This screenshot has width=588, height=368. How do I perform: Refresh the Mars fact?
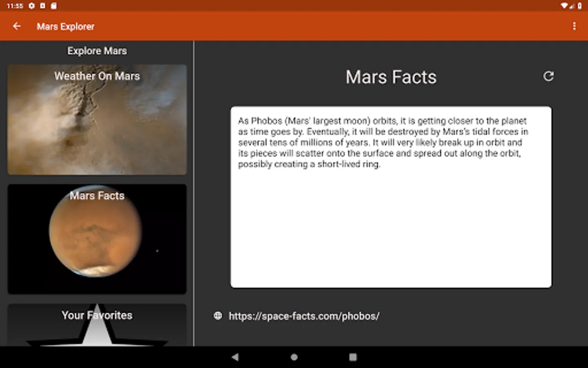point(548,76)
